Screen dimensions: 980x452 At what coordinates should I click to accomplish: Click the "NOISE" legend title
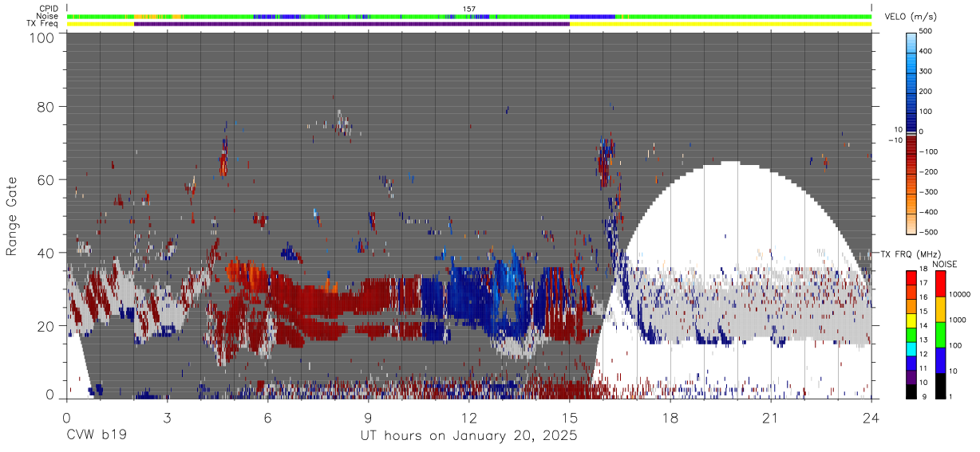pos(945,264)
